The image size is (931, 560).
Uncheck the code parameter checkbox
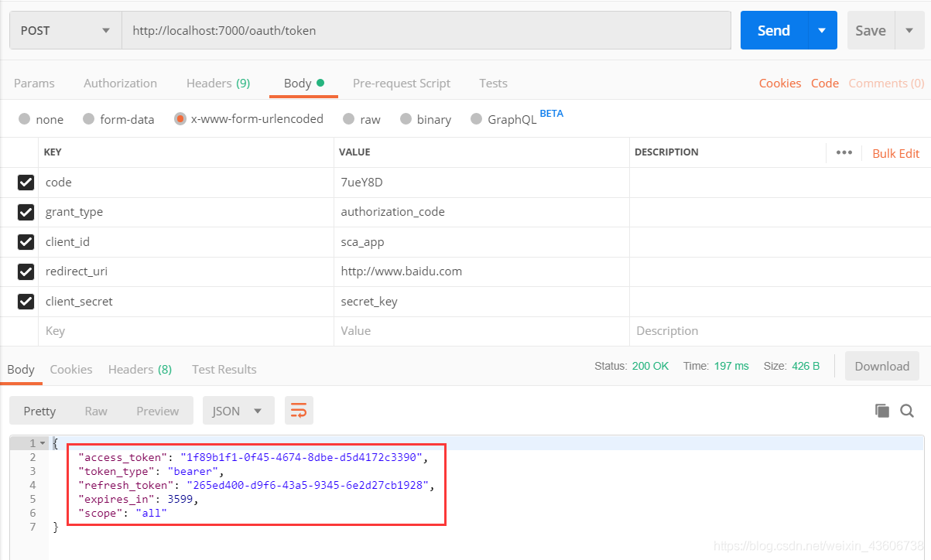26,183
